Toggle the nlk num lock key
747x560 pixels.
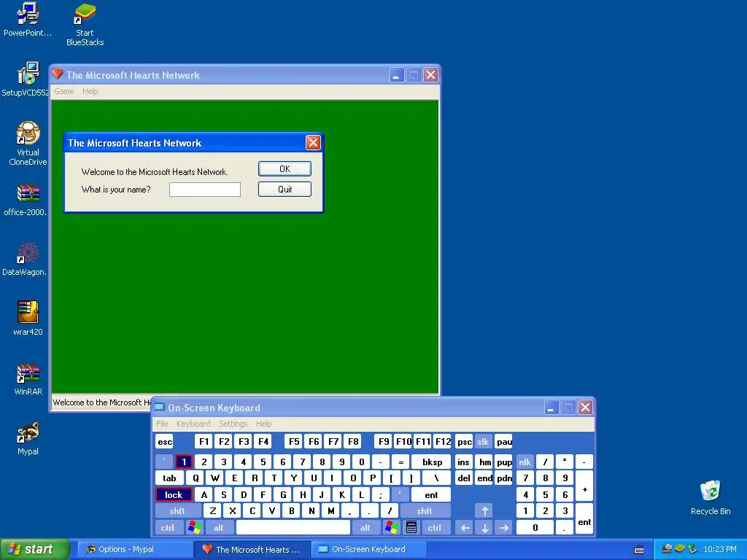pos(525,462)
